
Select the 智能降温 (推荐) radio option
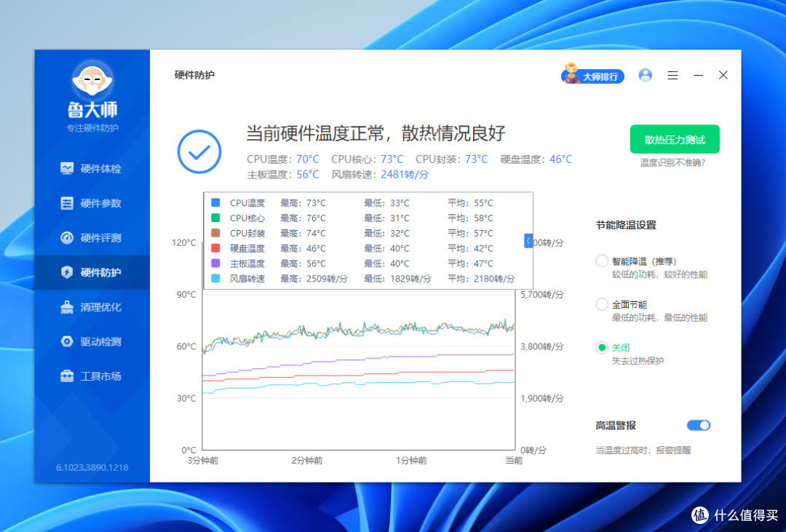pos(602,261)
